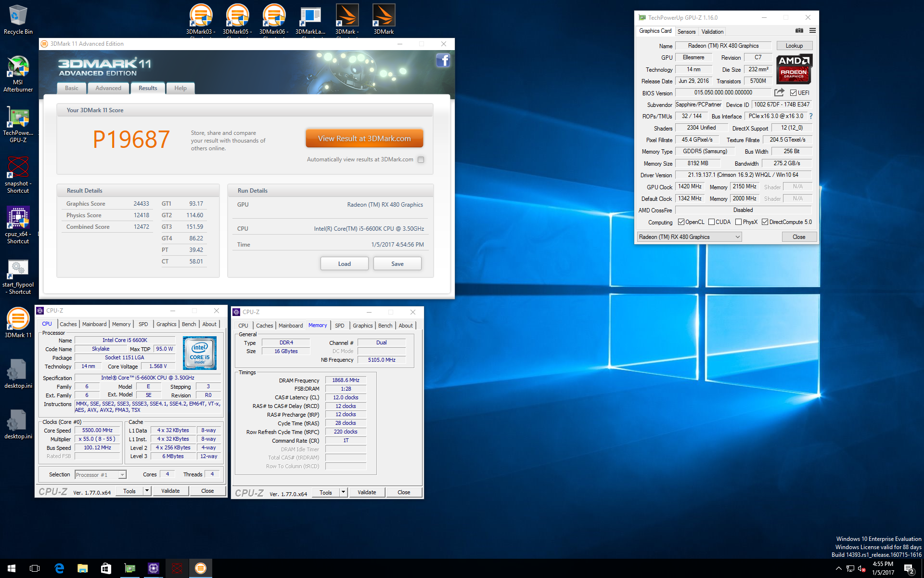Click the Lookup button in GPU-Z
This screenshot has width=924, height=578.
(x=795, y=46)
